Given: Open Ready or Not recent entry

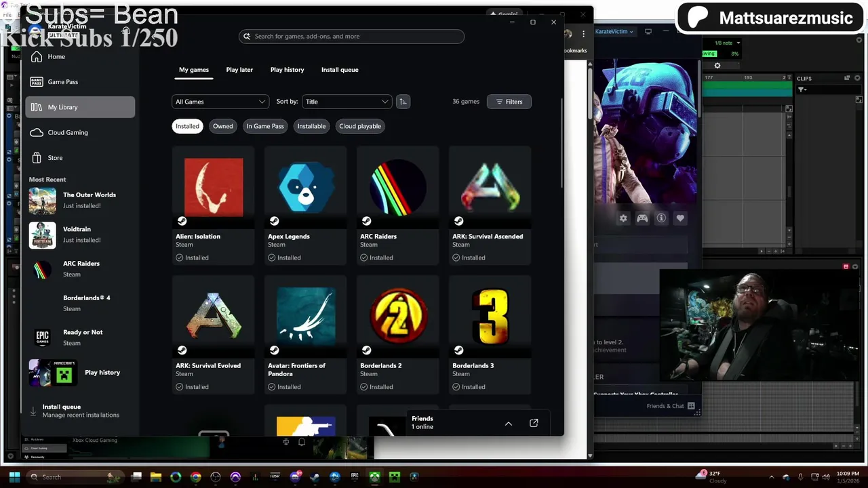Looking at the screenshot, I should [x=80, y=338].
